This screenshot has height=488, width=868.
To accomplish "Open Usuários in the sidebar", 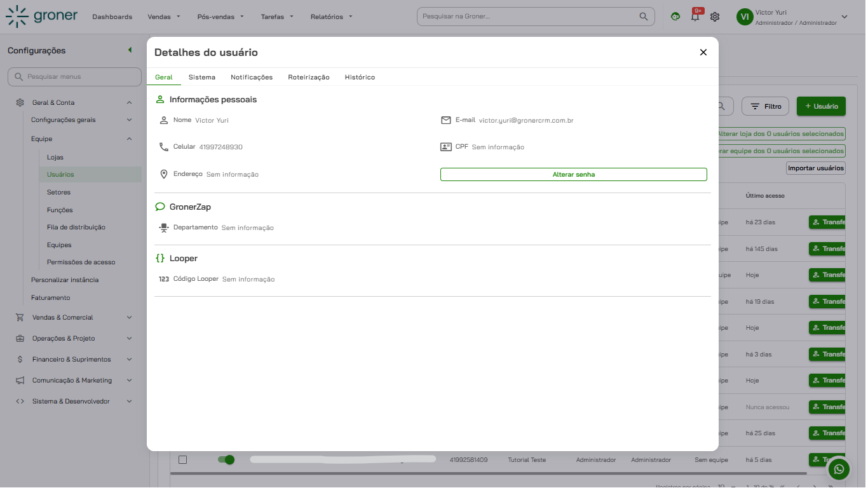I will (x=60, y=174).
